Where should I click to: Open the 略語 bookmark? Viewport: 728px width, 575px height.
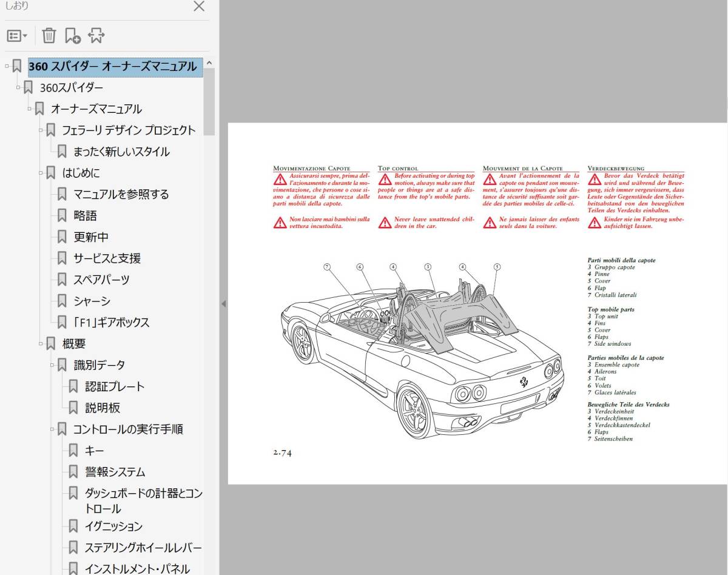point(85,216)
